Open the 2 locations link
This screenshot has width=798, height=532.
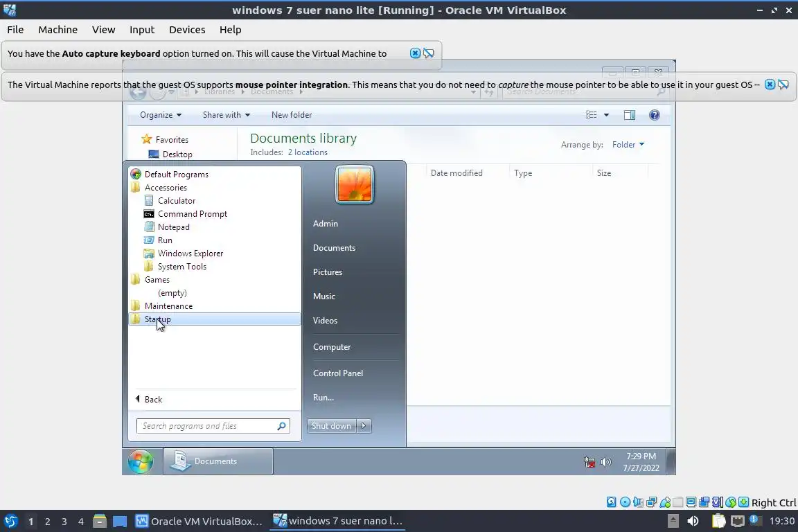[x=308, y=152]
